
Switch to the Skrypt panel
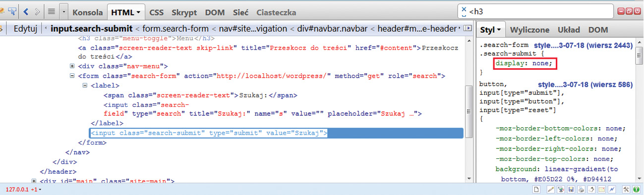pos(184,12)
